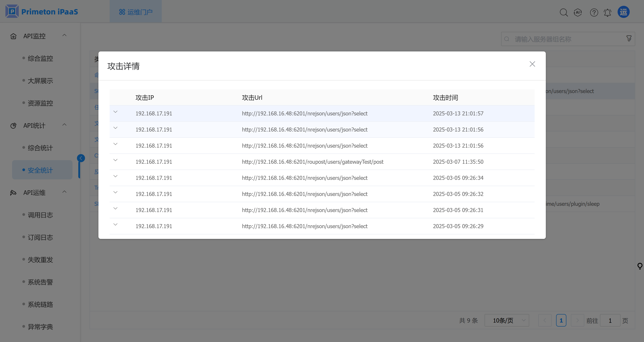Open the user avatar menu

point(623,12)
